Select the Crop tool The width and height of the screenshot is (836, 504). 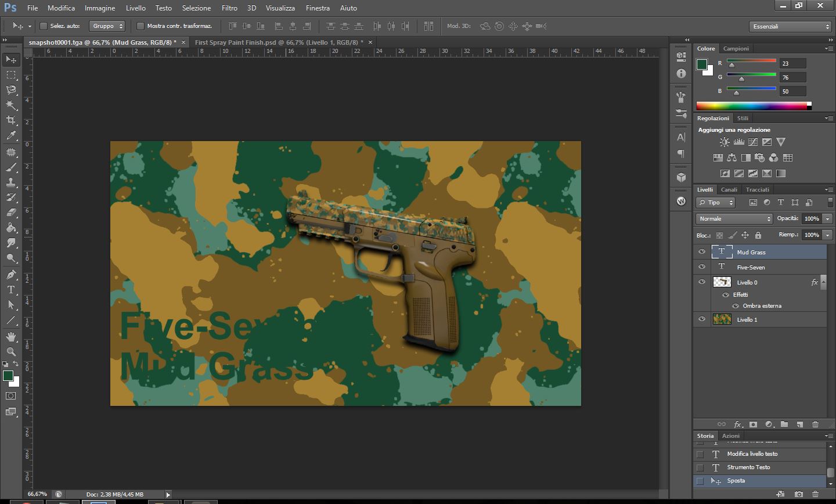coord(11,120)
